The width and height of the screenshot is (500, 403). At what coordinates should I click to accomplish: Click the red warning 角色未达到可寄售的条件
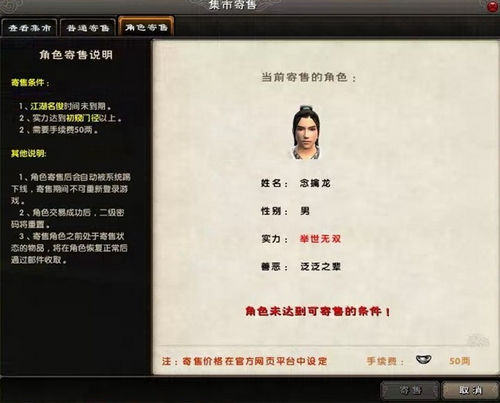318,311
